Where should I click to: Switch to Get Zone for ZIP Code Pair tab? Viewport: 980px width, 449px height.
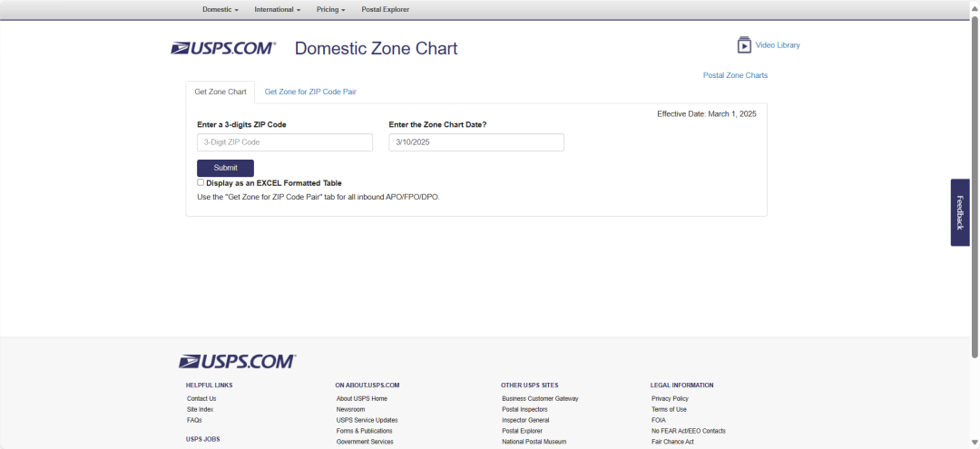317,92
